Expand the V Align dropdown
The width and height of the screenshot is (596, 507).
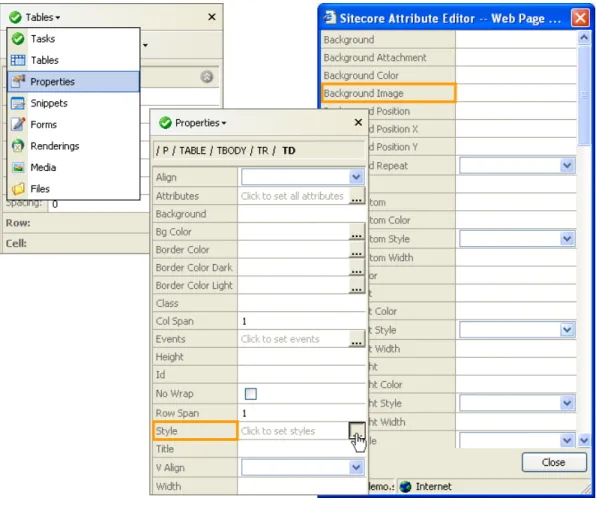click(356, 467)
